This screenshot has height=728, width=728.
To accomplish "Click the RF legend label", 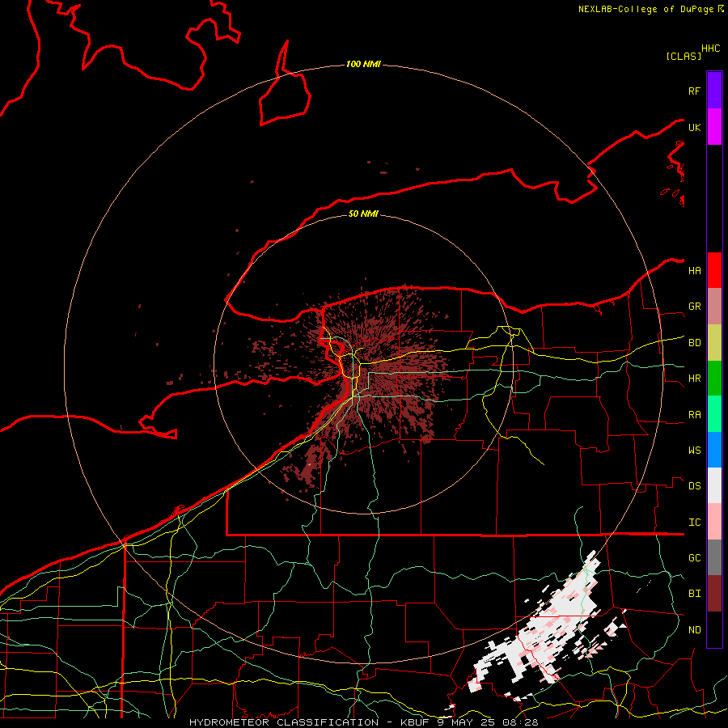I will [694, 91].
